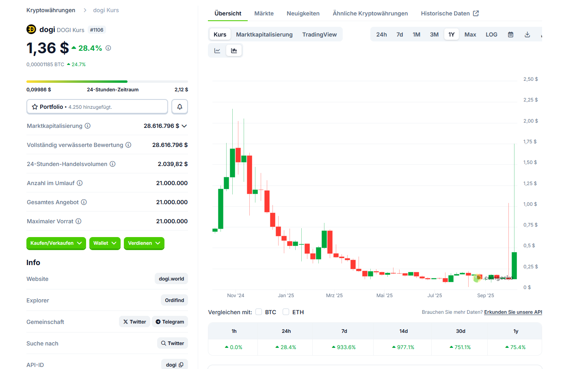Enable BTC comparison checkbox
This screenshot has height=369, width=588.
[259, 312]
